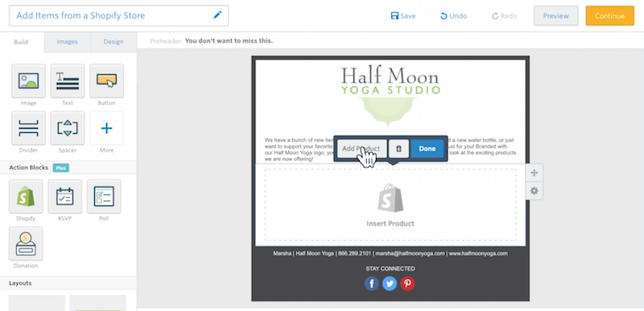Viewport: 644px width, 311px height.
Task: Select the Button block icon
Action: [x=106, y=81]
